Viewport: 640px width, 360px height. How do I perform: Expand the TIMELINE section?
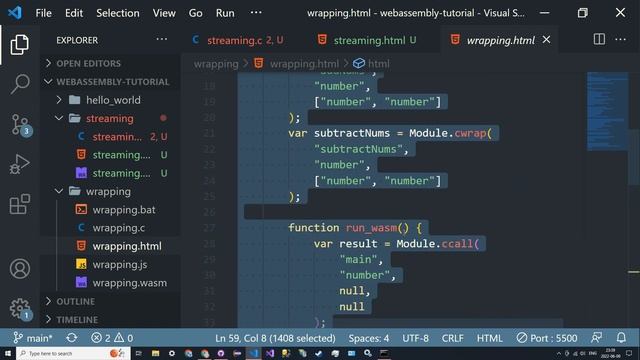pyautogui.click(x=110, y=320)
